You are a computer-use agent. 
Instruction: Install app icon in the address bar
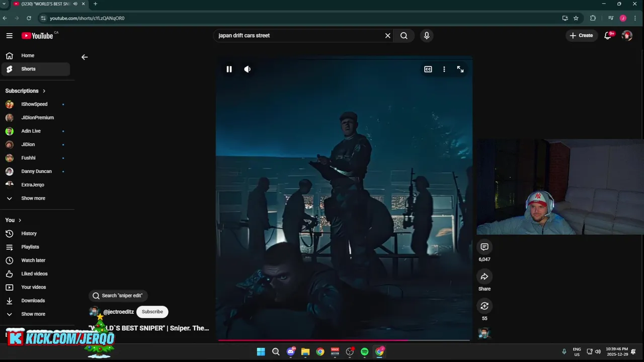[565, 18]
